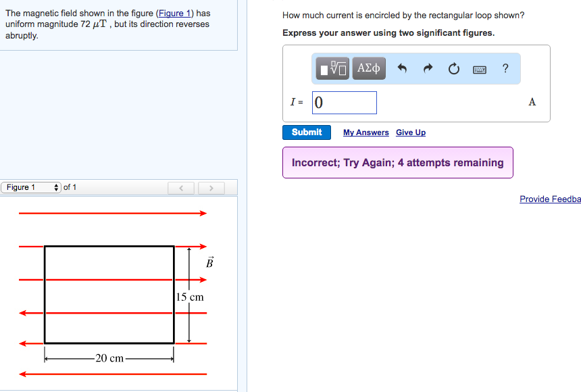Redo the answer edit
This screenshot has height=392, width=581.
coord(428,68)
